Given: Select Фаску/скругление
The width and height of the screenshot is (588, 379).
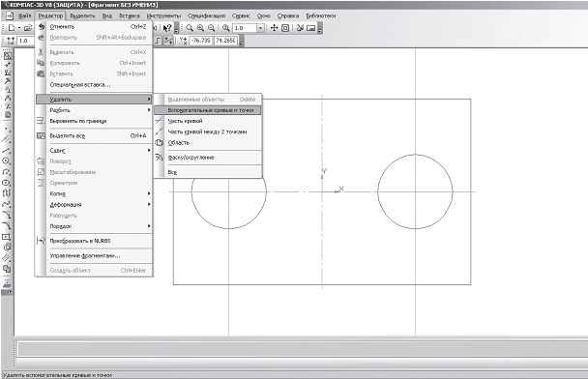Looking at the screenshot, I should point(208,158).
